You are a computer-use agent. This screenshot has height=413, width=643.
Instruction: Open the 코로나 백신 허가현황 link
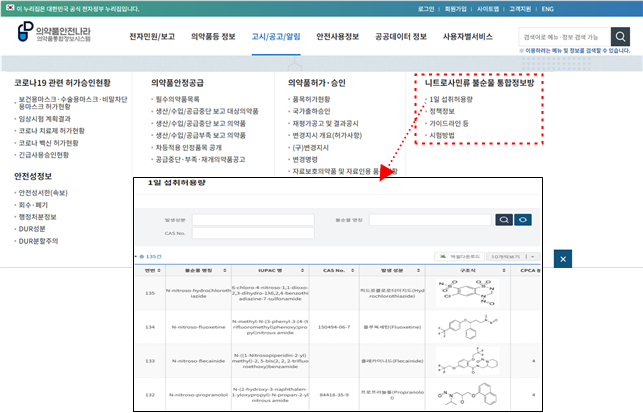pos(48,143)
